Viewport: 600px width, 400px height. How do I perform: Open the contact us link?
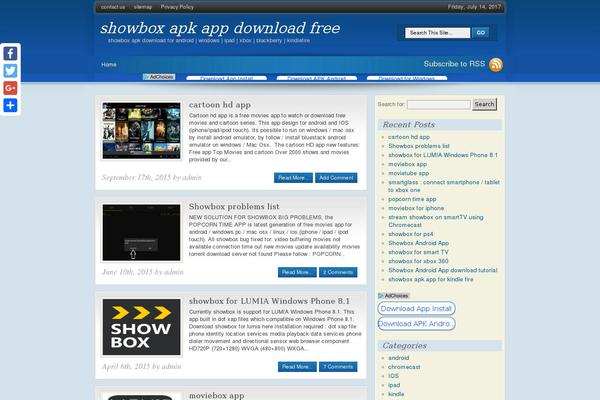click(113, 7)
